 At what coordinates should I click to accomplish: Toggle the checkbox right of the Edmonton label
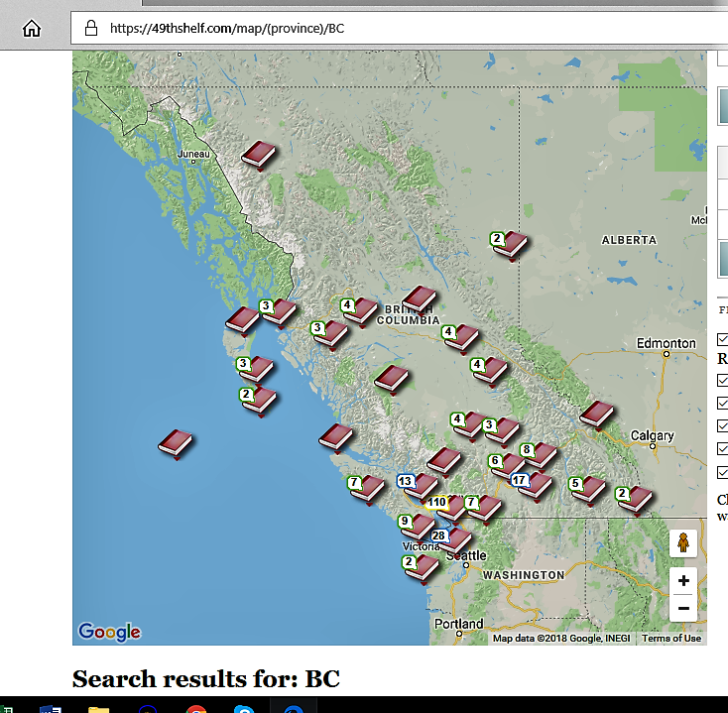[x=722, y=339]
